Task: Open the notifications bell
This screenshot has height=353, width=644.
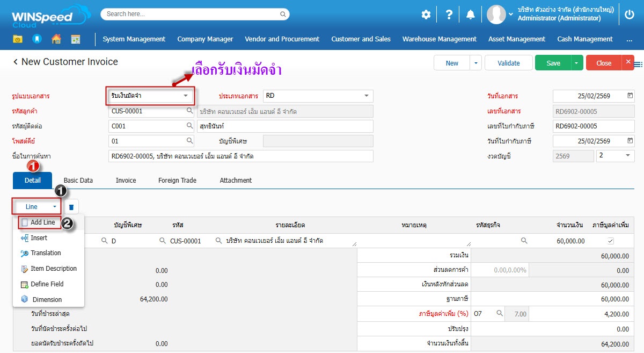Action: 471,15
